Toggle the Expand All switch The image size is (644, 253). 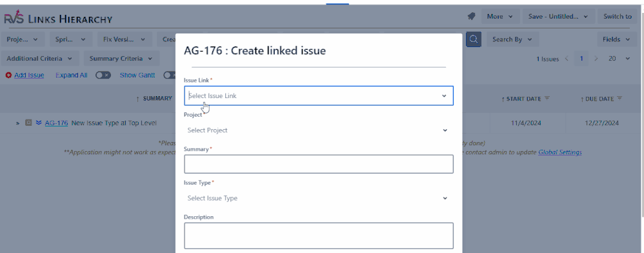coord(103,75)
